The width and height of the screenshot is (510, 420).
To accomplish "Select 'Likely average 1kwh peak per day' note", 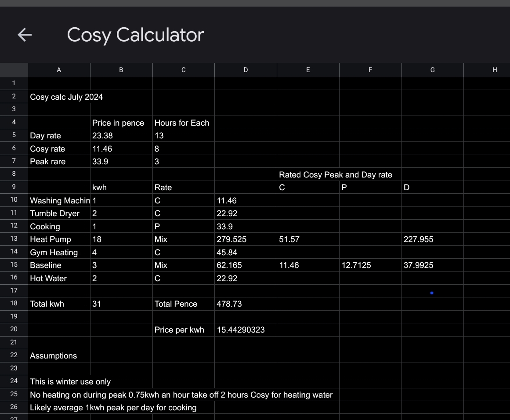I will click(x=113, y=408).
